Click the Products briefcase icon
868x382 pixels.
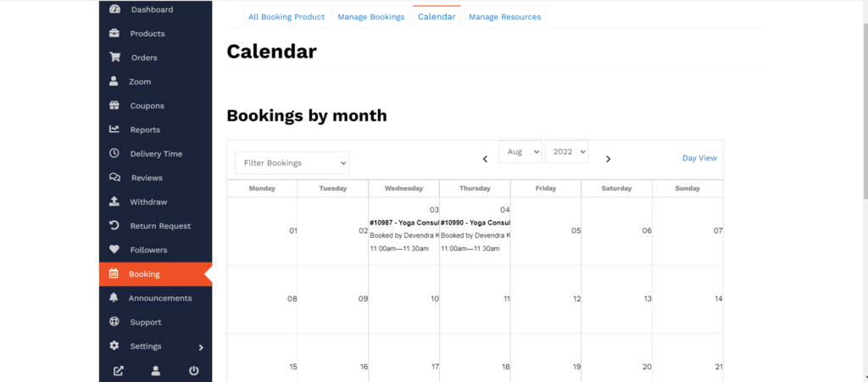pos(114,33)
